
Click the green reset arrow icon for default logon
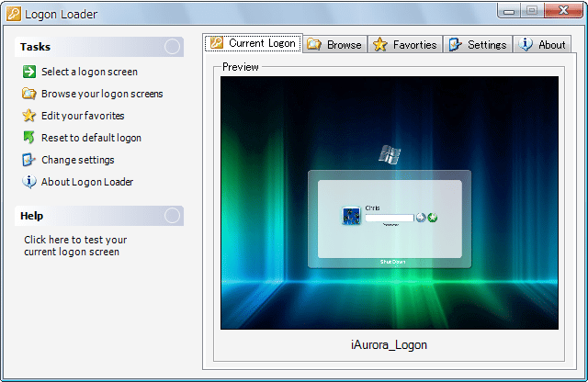click(x=29, y=138)
